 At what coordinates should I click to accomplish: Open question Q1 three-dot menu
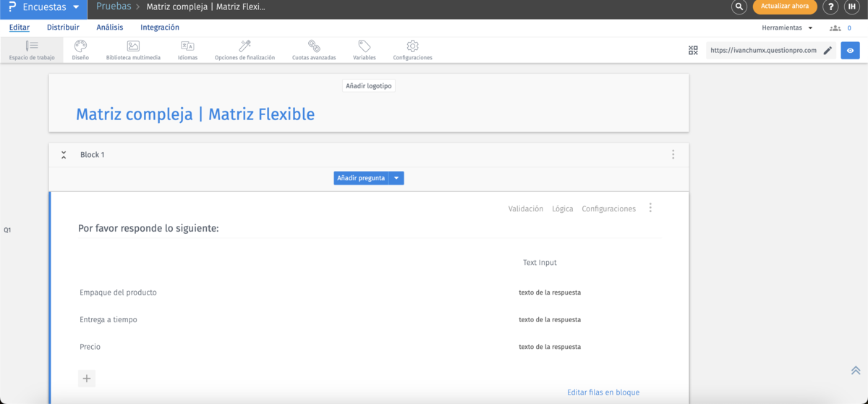tap(650, 208)
